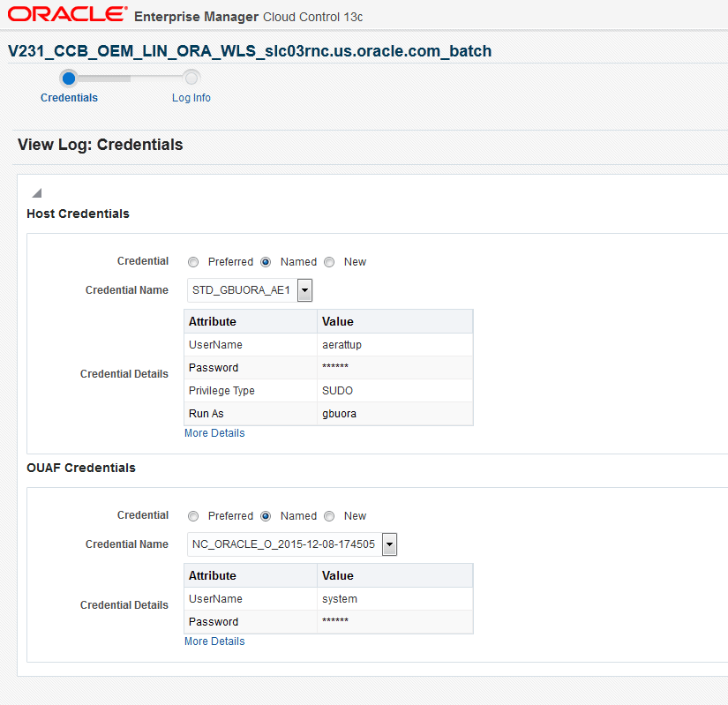
Task: Click the system username value
Action: point(340,599)
